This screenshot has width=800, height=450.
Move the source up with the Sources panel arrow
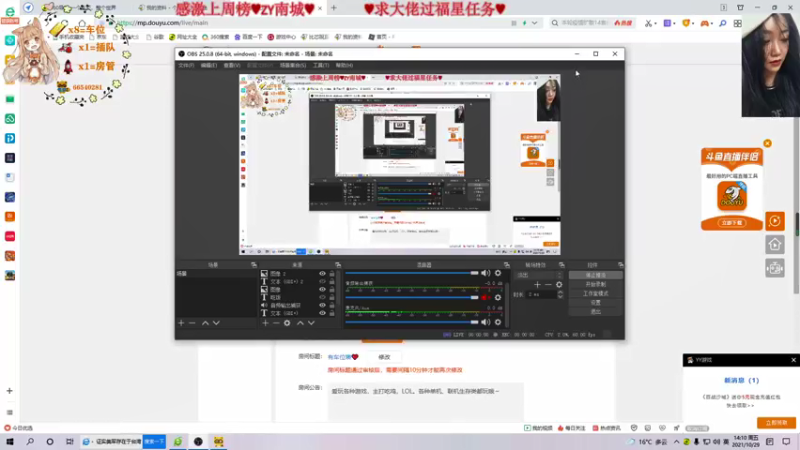click(x=300, y=323)
